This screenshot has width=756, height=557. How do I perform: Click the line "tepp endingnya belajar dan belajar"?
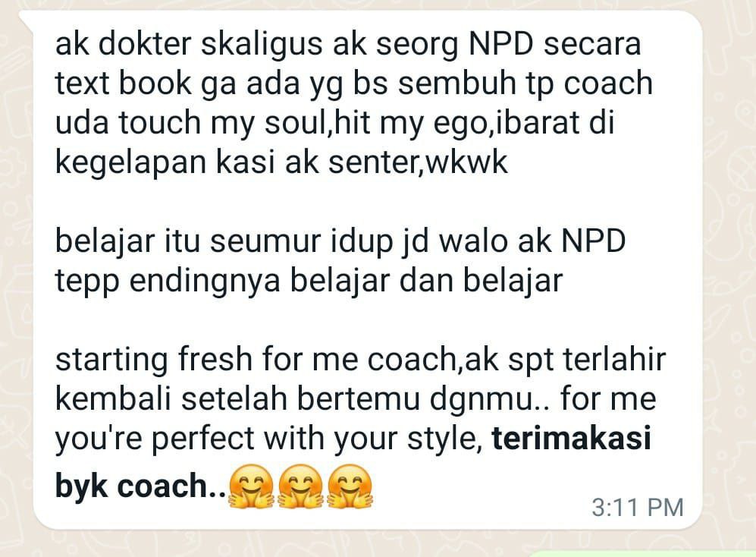coord(309,281)
